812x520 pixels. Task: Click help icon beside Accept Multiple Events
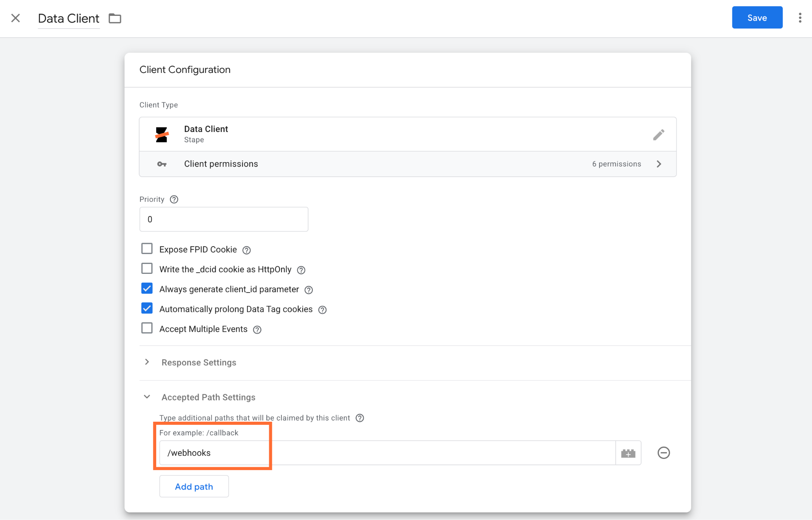tap(257, 330)
